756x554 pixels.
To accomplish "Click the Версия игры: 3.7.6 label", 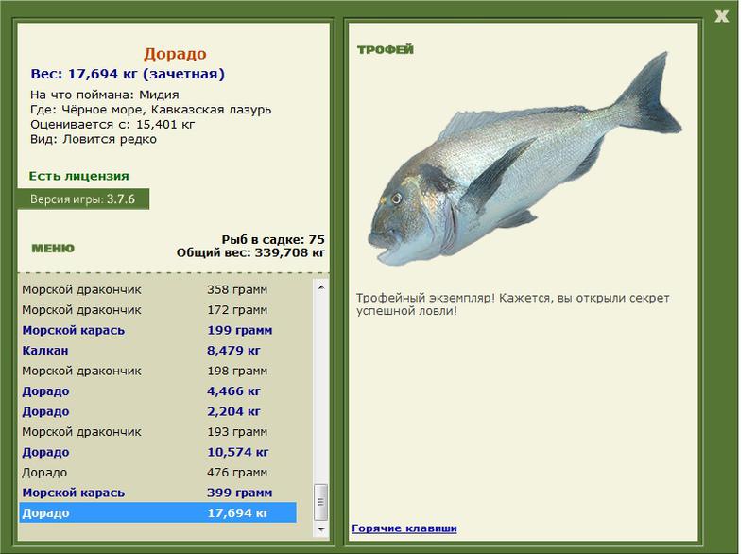I will click(x=83, y=199).
